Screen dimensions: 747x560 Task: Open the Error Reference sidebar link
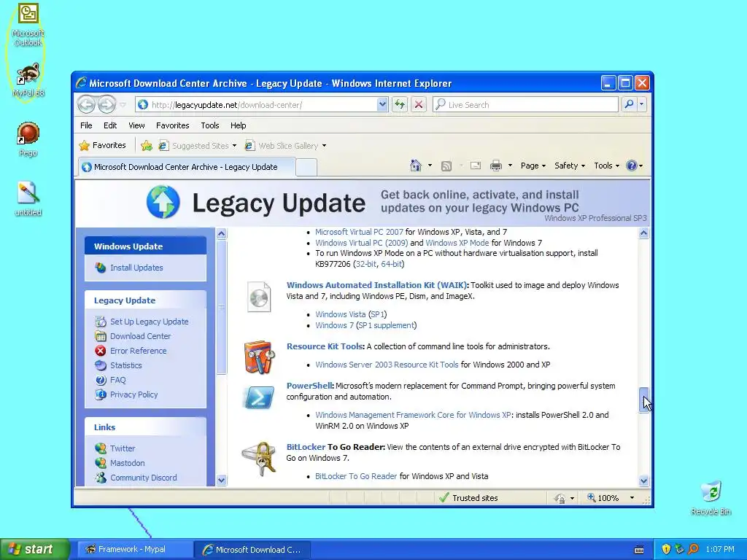pos(138,351)
